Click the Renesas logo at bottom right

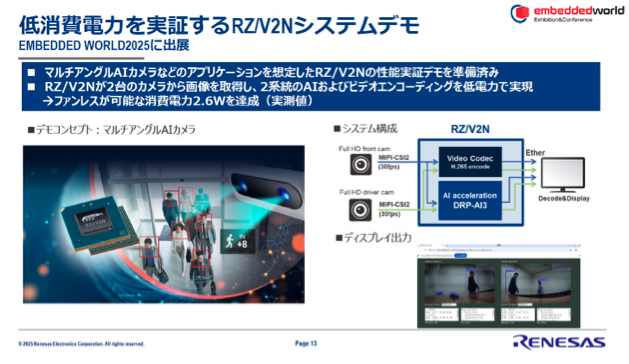pyautogui.click(x=559, y=342)
